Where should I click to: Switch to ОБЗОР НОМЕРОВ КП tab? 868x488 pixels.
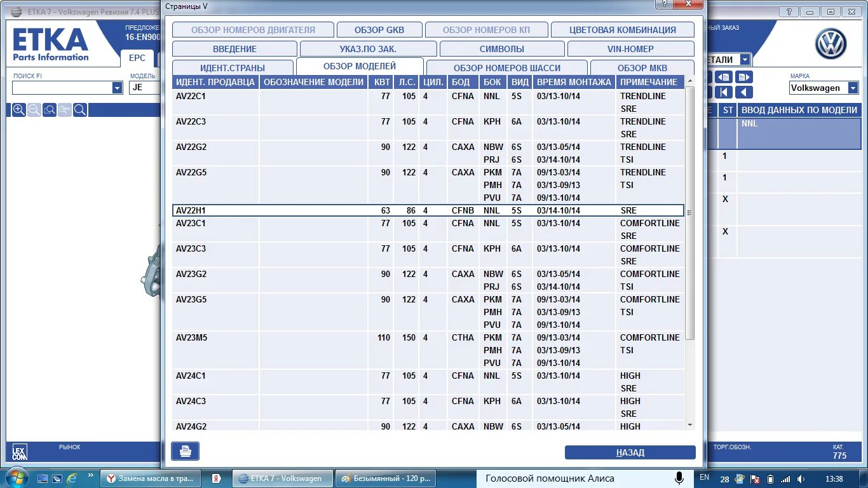click(x=486, y=30)
